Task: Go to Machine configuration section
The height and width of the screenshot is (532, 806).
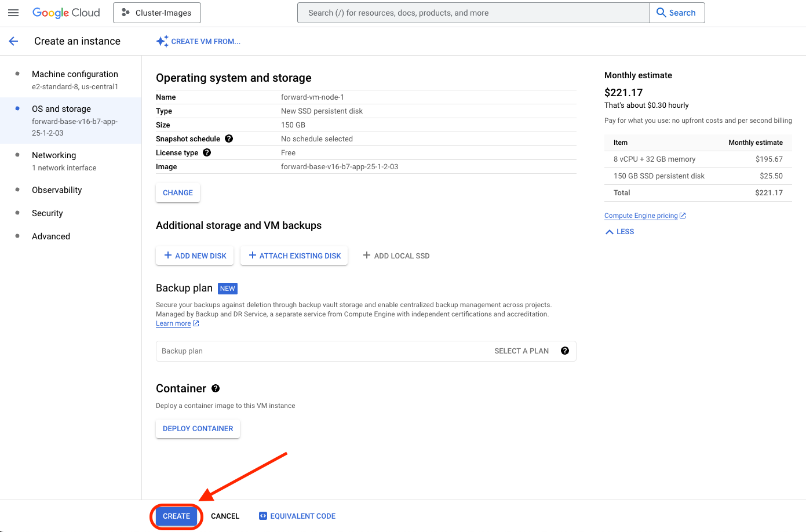Action: (x=75, y=74)
